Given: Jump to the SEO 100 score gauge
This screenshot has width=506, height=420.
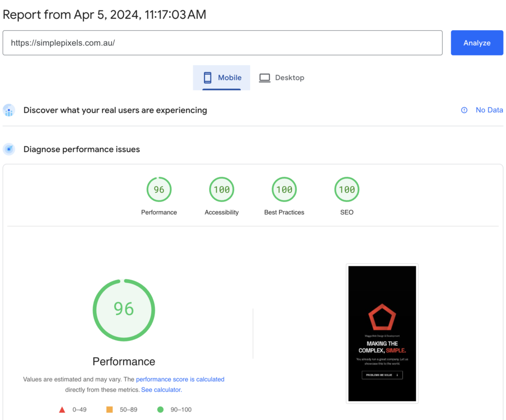Looking at the screenshot, I should coord(346,190).
